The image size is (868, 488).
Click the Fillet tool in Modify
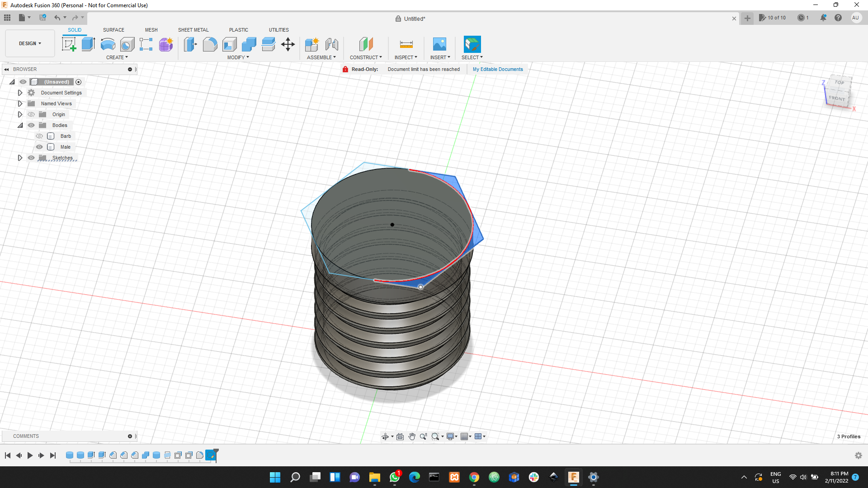(210, 43)
